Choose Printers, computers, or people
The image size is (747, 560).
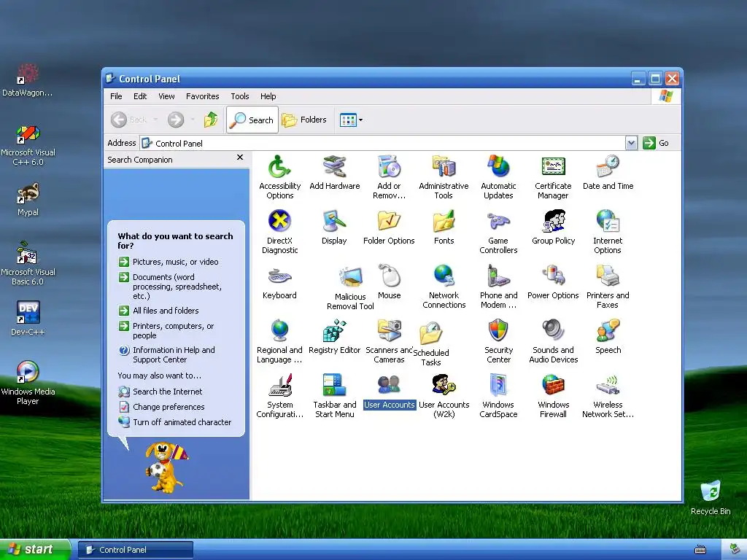click(166, 330)
